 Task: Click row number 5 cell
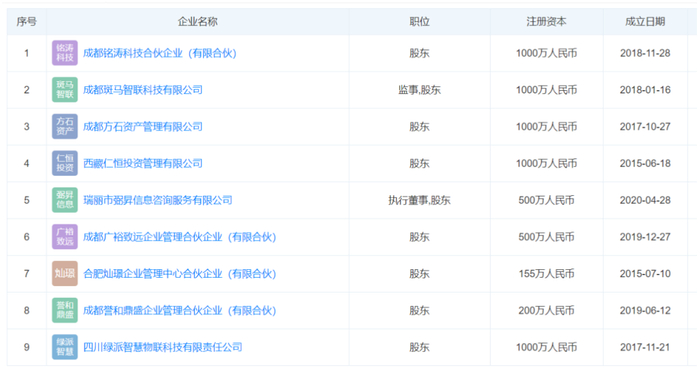click(26, 200)
